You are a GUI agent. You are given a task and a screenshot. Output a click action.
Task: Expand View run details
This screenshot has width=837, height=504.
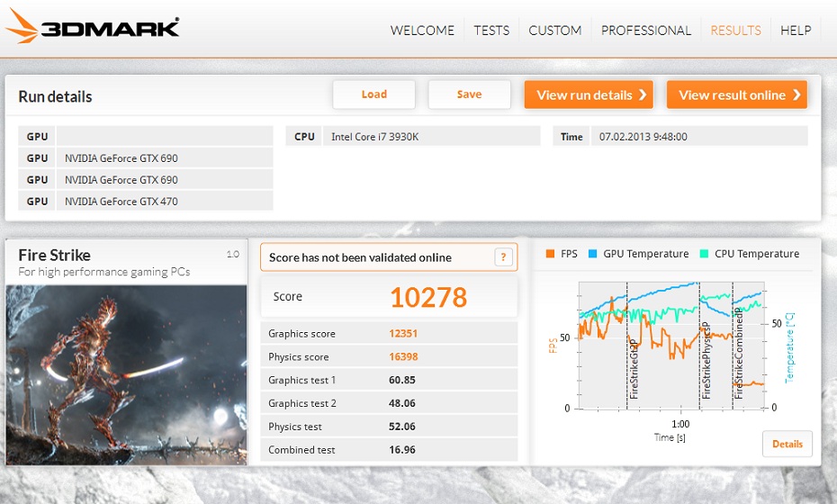[x=589, y=95]
